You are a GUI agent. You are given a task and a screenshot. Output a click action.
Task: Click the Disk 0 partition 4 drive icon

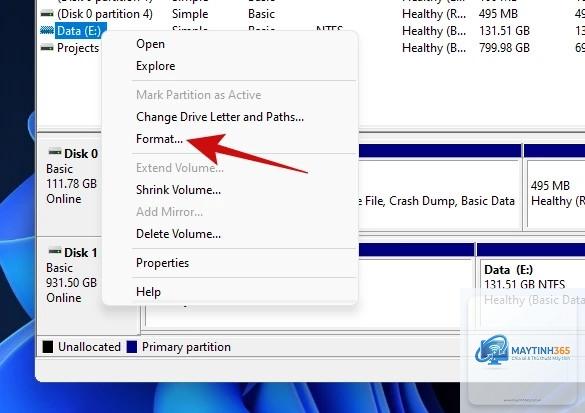point(47,14)
